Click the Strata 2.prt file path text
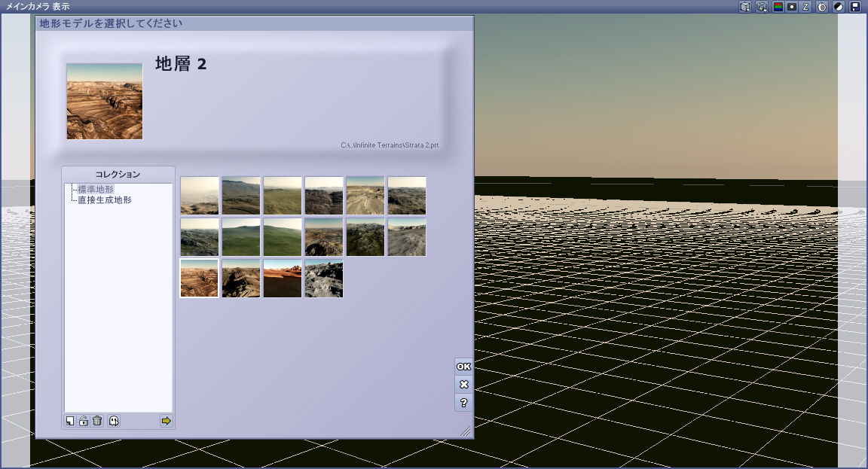Image resolution: width=868 pixels, height=469 pixels. [390, 145]
